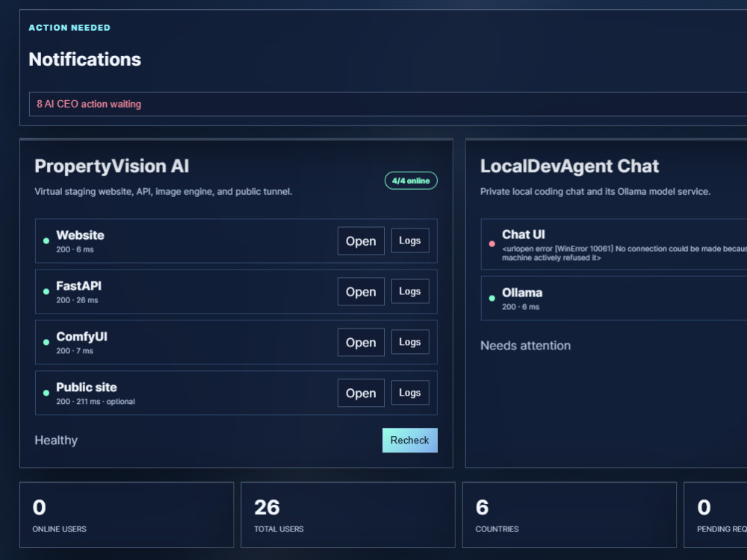Click the Private local coding chat description
The height and width of the screenshot is (560, 747).
tap(595, 191)
